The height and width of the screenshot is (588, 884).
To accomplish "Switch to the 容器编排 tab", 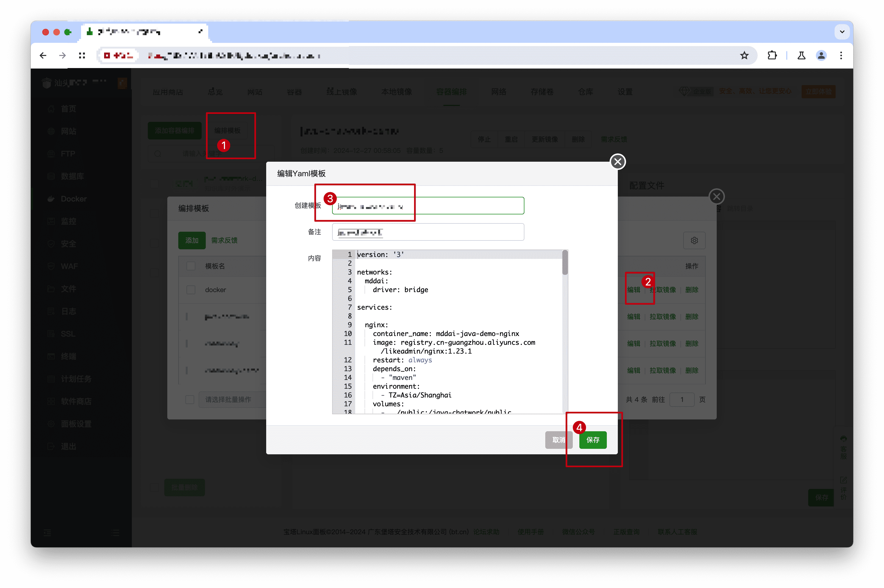I will [x=451, y=92].
